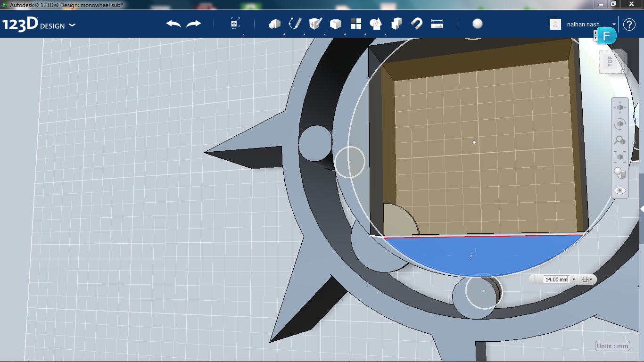Expand the nathan nash account dropdown
Image resolution: width=644 pixels, height=362 pixels.
pyautogui.click(x=614, y=24)
